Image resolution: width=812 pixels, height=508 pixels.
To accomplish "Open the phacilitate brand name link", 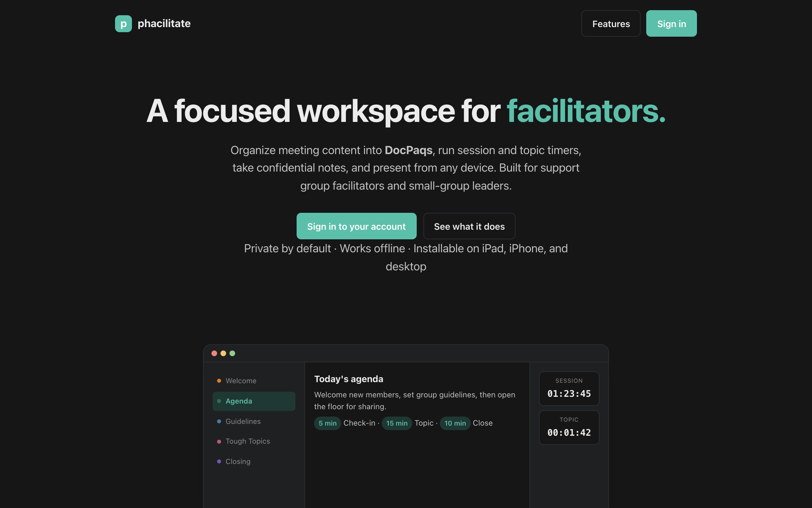I will tap(164, 23).
